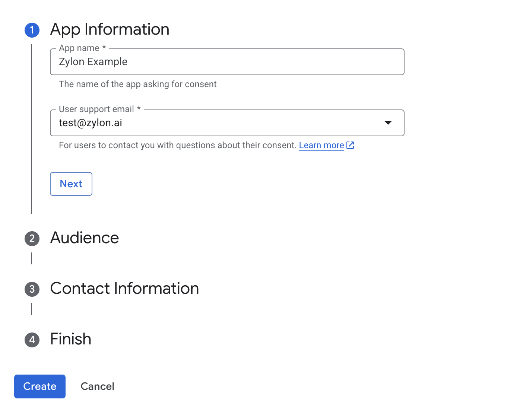Click the App Information section heading
This screenshot has width=523, height=420.
coord(110,29)
